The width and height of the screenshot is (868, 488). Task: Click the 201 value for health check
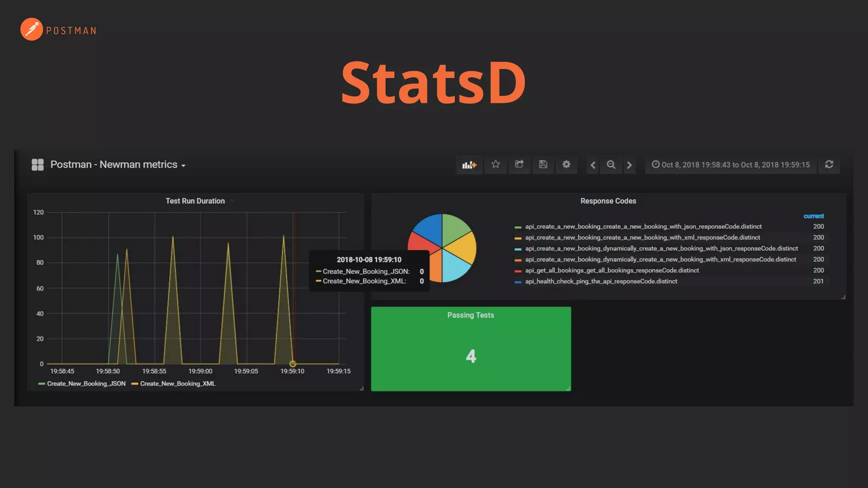[x=818, y=281]
